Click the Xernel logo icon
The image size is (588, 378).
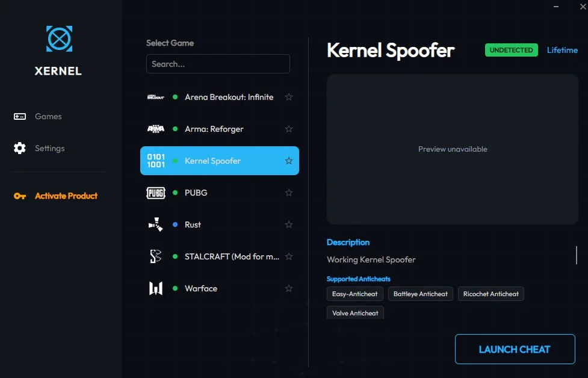pyautogui.click(x=59, y=39)
